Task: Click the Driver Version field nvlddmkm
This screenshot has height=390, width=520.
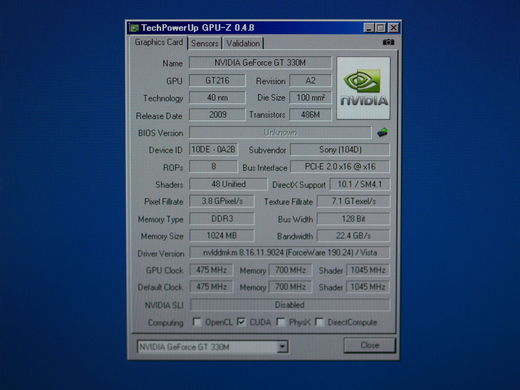Action: pyautogui.click(x=290, y=252)
